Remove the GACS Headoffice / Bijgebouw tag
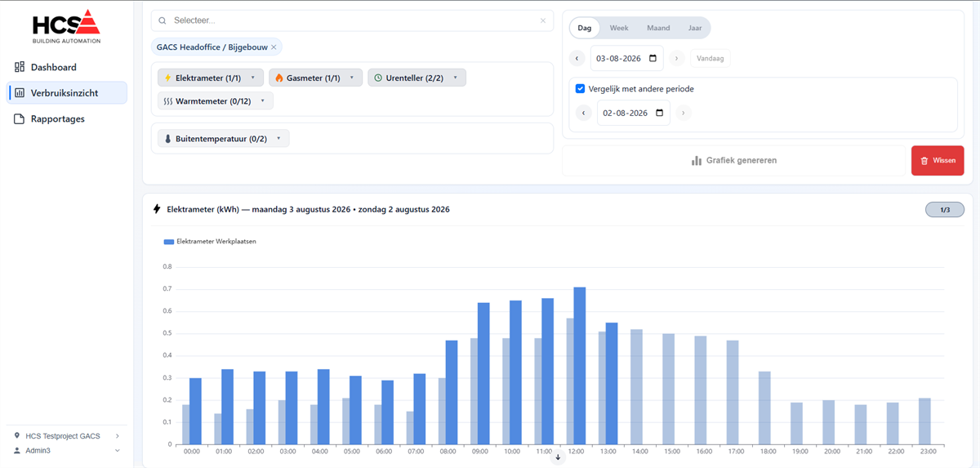980x468 pixels. [x=274, y=47]
